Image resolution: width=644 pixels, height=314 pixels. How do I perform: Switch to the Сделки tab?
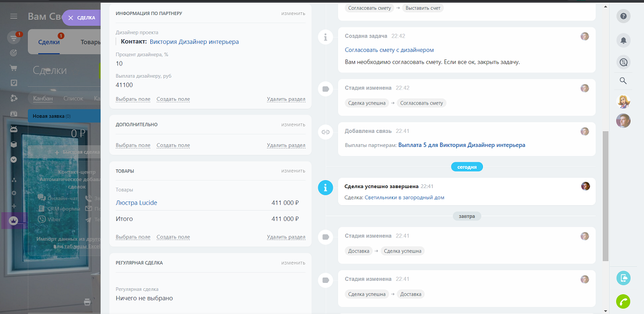(x=49, y=42)
